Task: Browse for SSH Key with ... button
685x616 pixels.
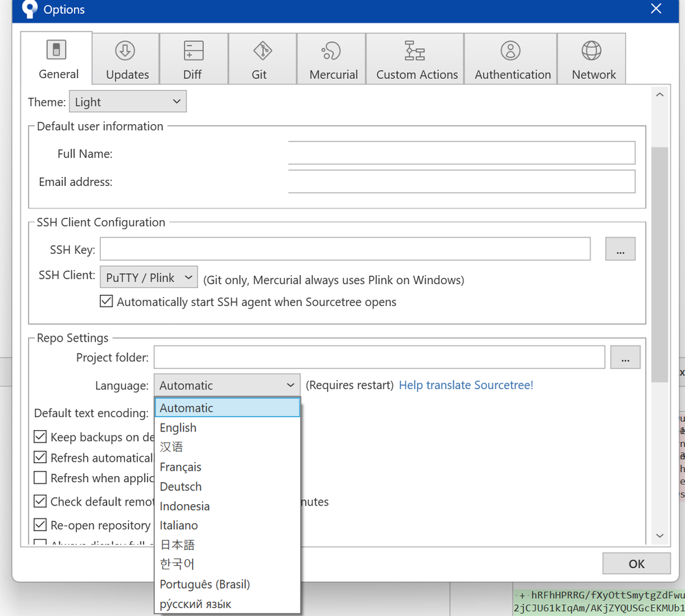Action: [x=621, y=249]
